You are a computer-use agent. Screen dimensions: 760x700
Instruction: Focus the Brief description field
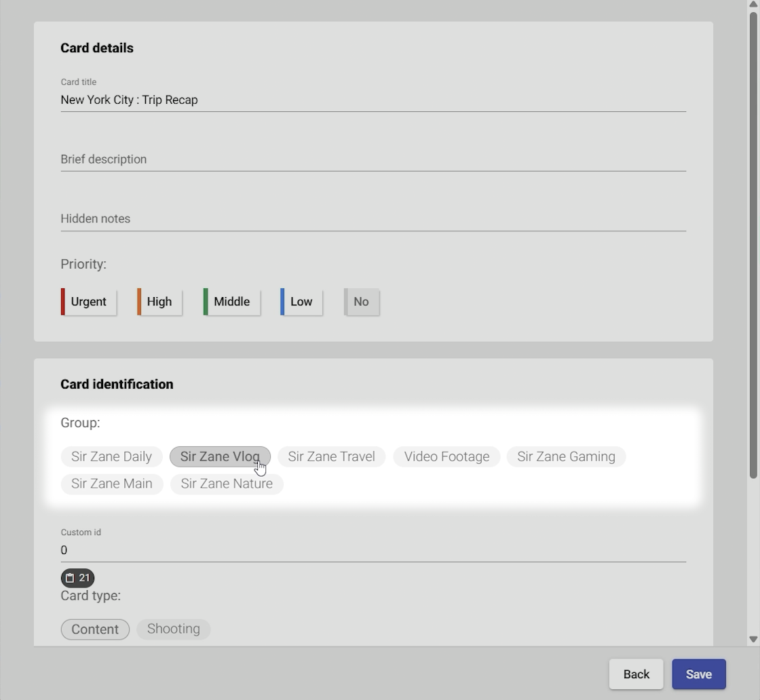pyautogui.click(x=373, y=159)
